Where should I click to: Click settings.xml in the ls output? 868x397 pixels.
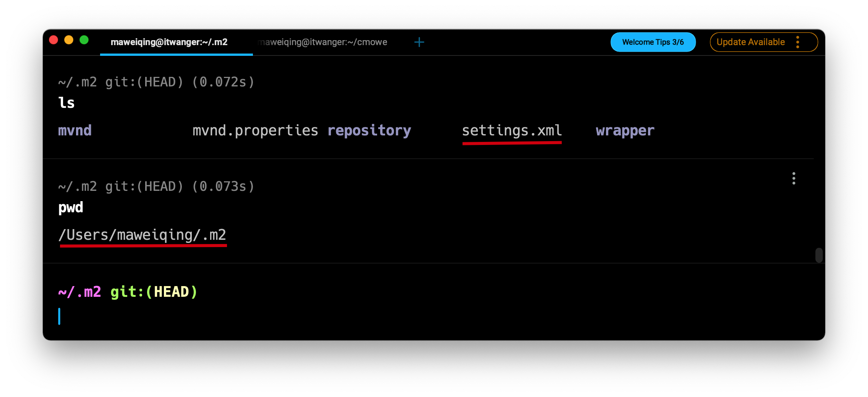click(x=512, y=131)
